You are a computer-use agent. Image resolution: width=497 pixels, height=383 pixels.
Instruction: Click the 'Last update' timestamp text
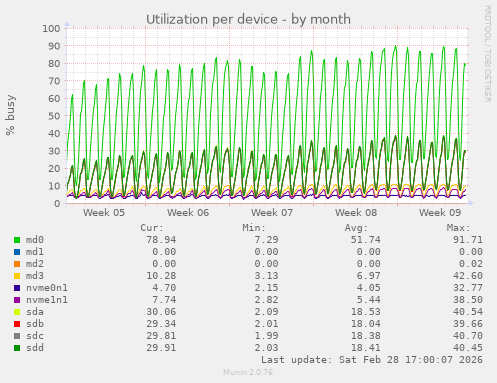point(372,360)
